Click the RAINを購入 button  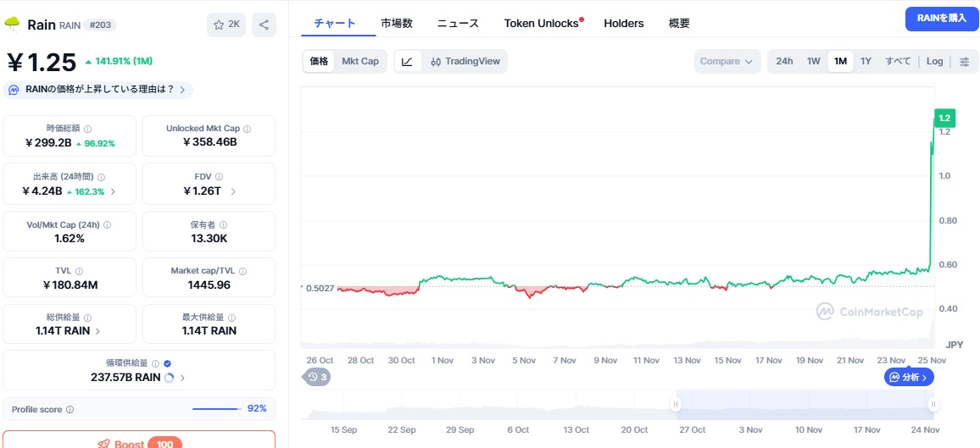point(941,18)
